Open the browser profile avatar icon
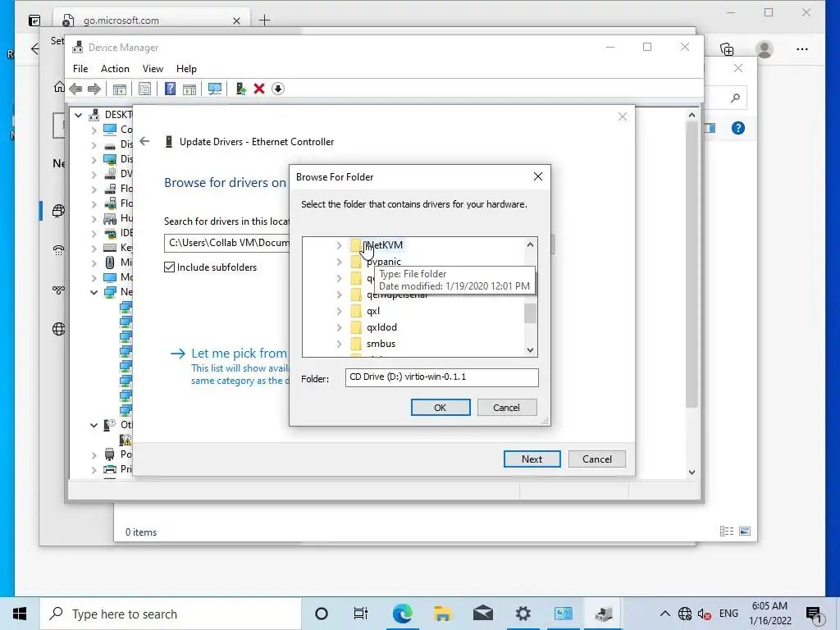 click(765, 49)
